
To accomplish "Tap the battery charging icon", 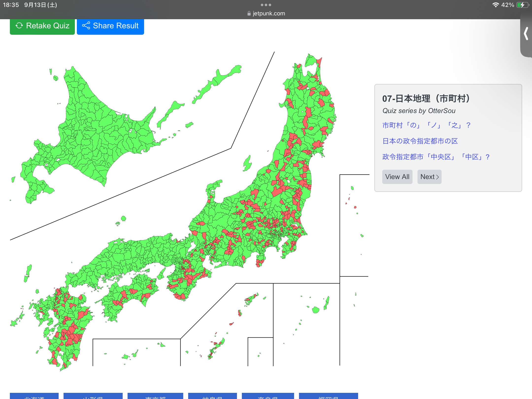I will (522, 5).
